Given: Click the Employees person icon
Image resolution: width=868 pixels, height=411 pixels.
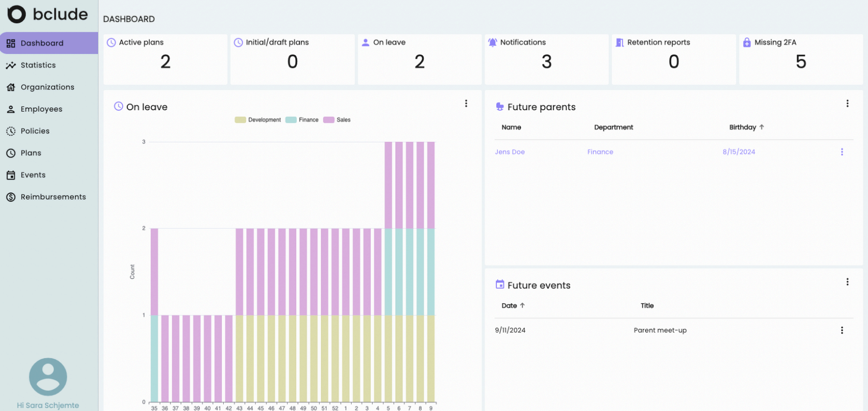Looking at the screenshot, I should (x=11, y=109).
